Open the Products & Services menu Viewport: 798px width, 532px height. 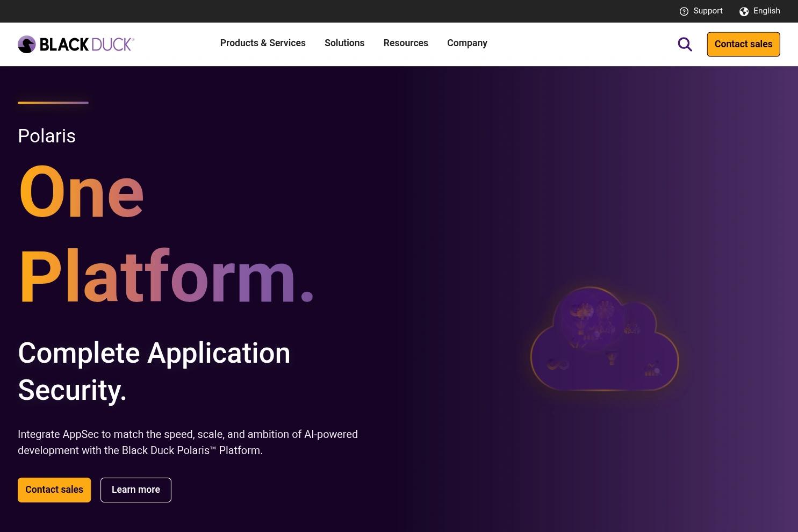[263, 43]
